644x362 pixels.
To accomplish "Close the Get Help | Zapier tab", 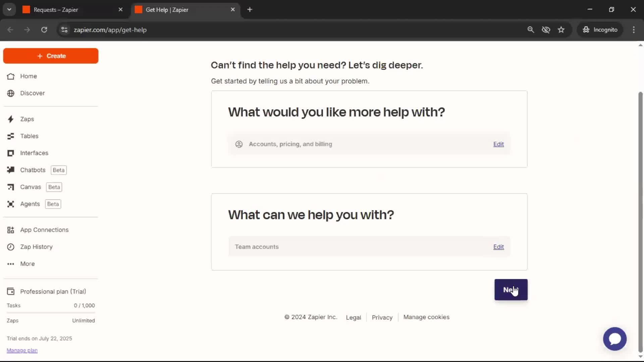I will (x=233, y=10).
